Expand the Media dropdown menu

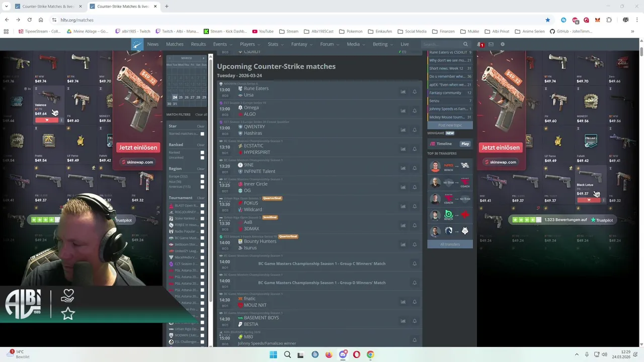point(355,44)
